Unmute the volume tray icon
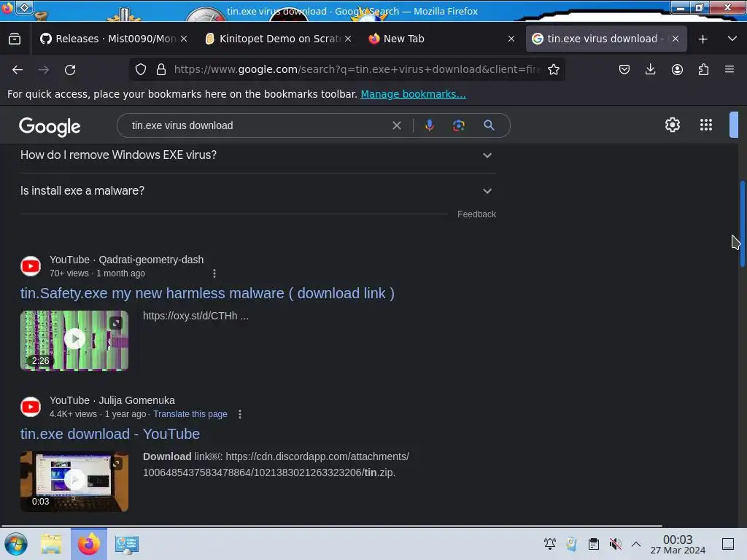The width and height of the screenshot is (747, 560). pos(615,544)
